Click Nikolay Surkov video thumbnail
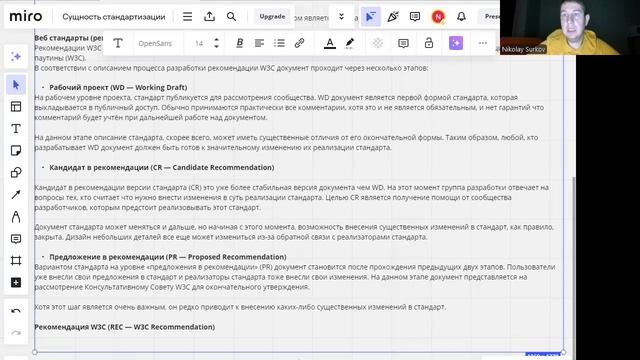The height and width of the screenshot is (360, 640). pyautogui.click(x=570, y=27)
